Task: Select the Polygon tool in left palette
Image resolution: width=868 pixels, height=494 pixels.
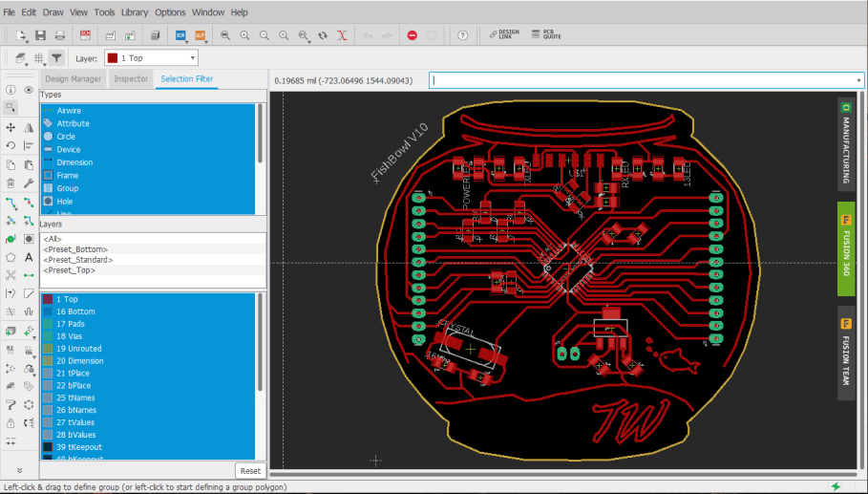Action: tap(11, 257)
